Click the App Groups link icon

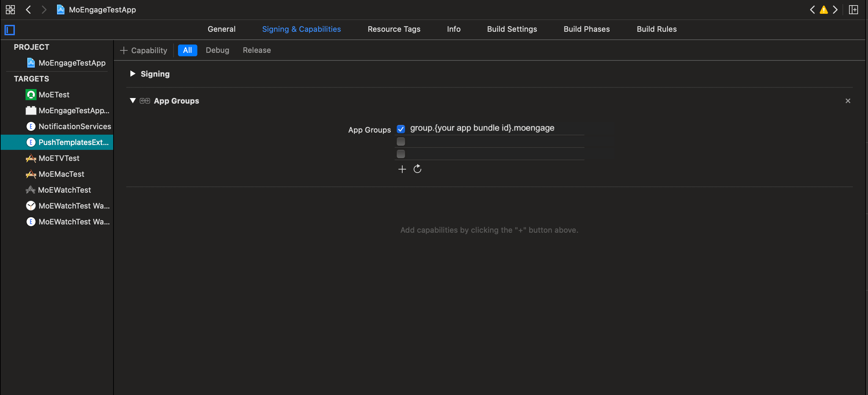[145, 101]
